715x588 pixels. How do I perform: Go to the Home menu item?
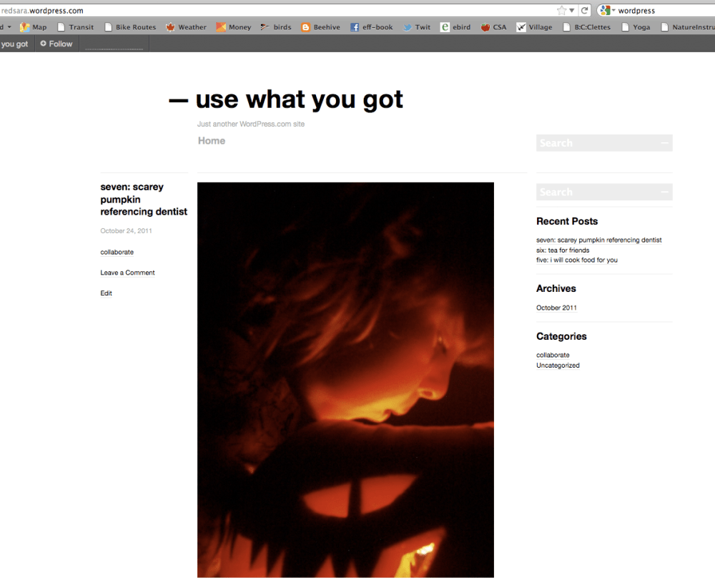(212, 141)
